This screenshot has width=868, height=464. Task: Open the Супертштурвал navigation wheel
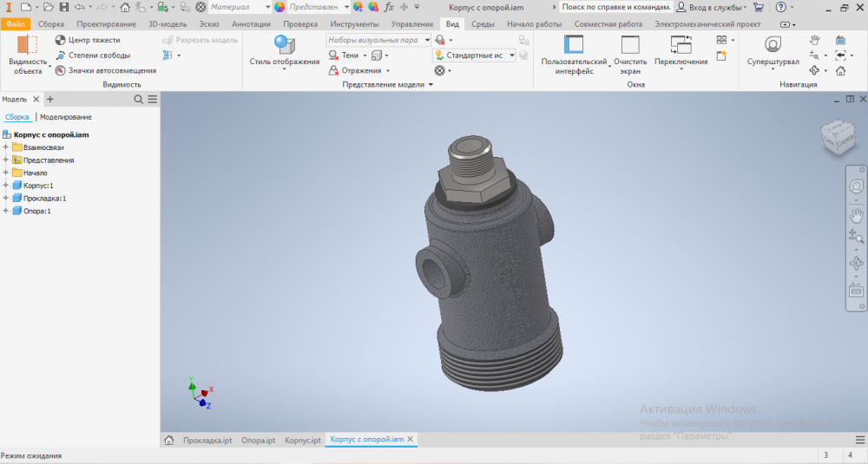pyautogui.click(x=773, y=45)
